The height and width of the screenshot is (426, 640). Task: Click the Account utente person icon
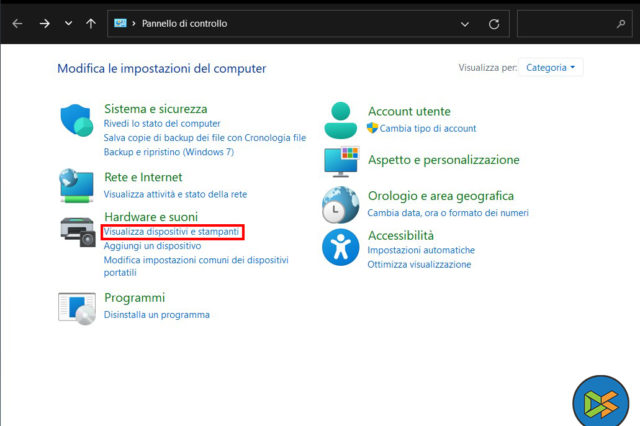point(340,120)
